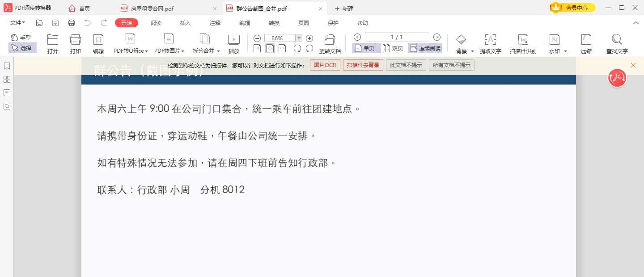The image size is (644, 277).
Task: Click the 扫描件去背景 button
Action: (x=363, y=65)
